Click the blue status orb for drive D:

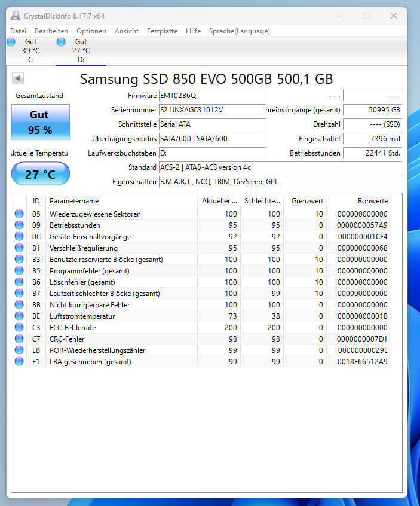pyautogui.click(x=61, y=42)
